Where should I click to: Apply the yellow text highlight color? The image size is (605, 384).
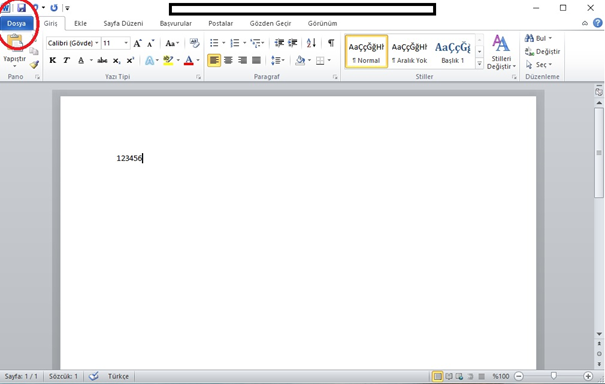(x=168, y=61)
